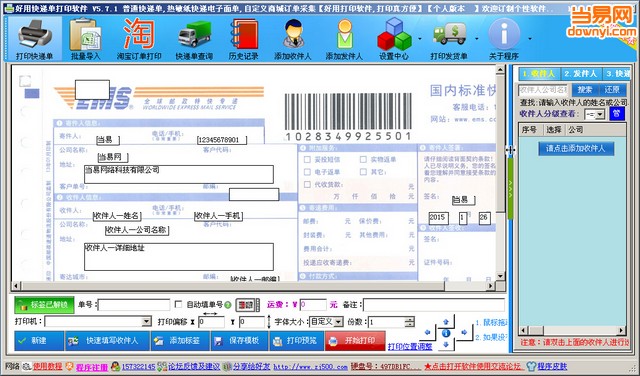Open 关于程序 info icon
This screenshot has height=376, width=640.
pyautogui.click(x=504, y=39)
